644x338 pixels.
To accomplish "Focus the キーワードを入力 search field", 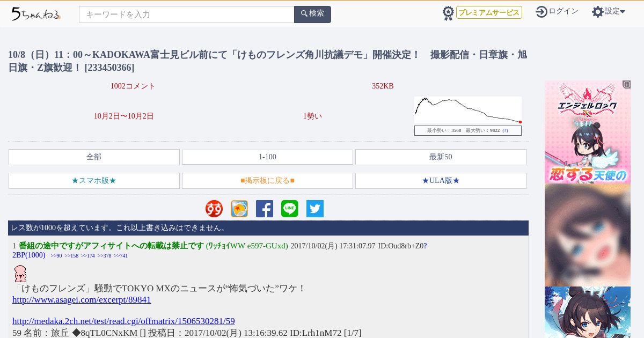I will 187,14.
